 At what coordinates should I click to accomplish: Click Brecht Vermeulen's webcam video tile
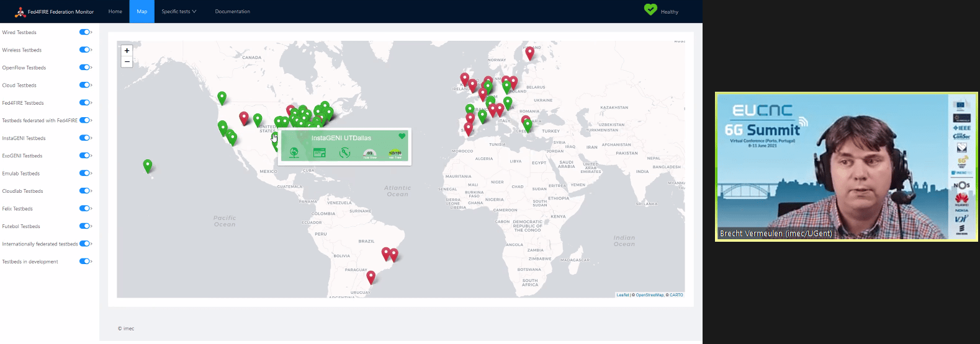[847, 167]
